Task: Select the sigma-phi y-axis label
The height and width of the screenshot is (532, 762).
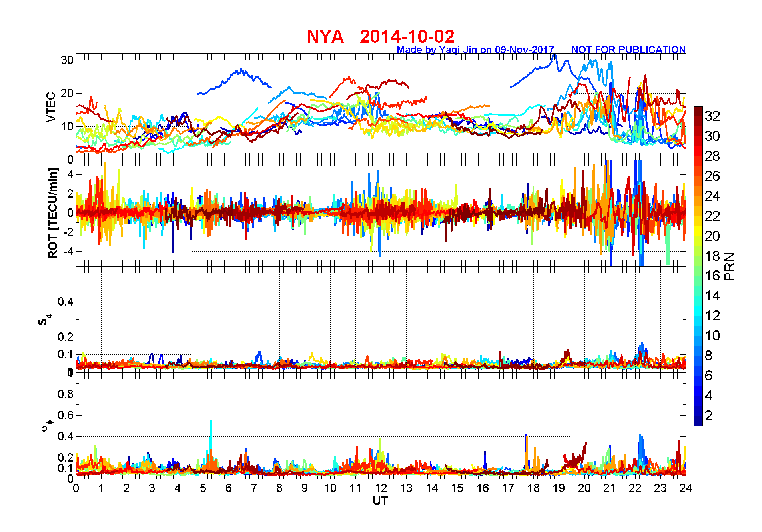Action: [46, 425]
